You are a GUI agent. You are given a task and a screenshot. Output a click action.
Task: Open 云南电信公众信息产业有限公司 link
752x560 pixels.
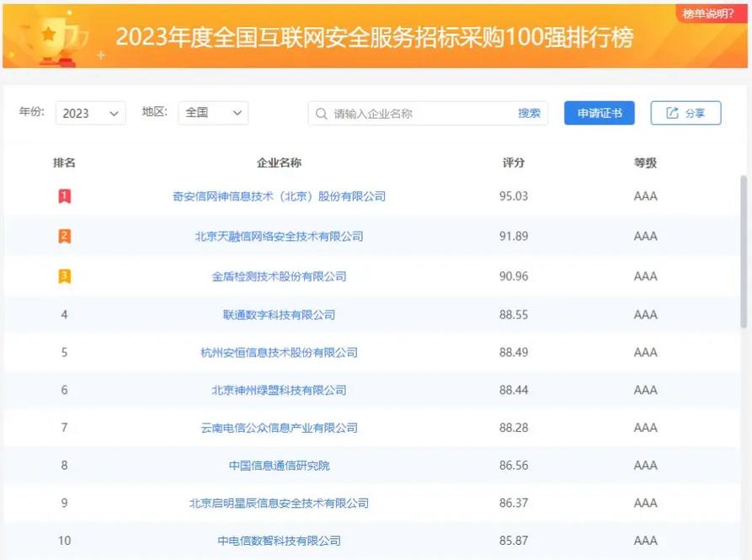click(x=279, y=428)
